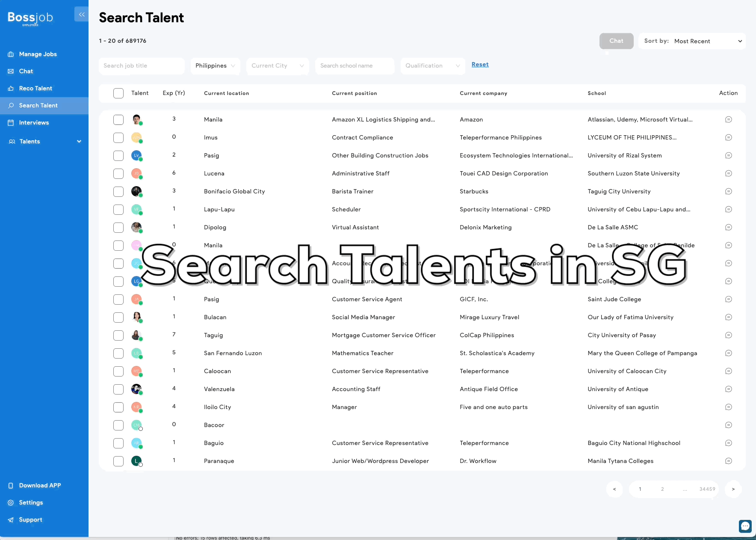Image resolution: width=756 pixels, height=540 pixels.
Task: Open Reco Talent page
Action: click(x=35, y=89)
